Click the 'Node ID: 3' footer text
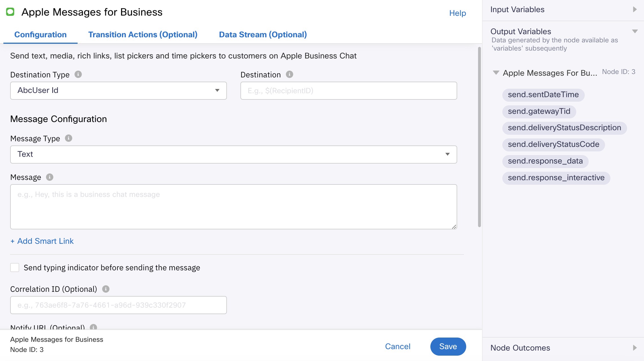644x361 pixels. tap(27, 350)
